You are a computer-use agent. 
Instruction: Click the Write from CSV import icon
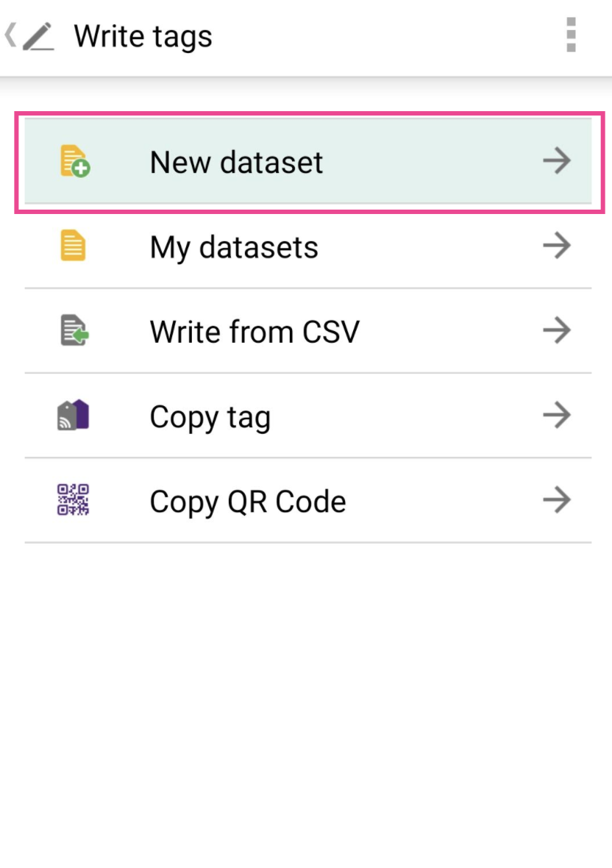pos(74,331)
